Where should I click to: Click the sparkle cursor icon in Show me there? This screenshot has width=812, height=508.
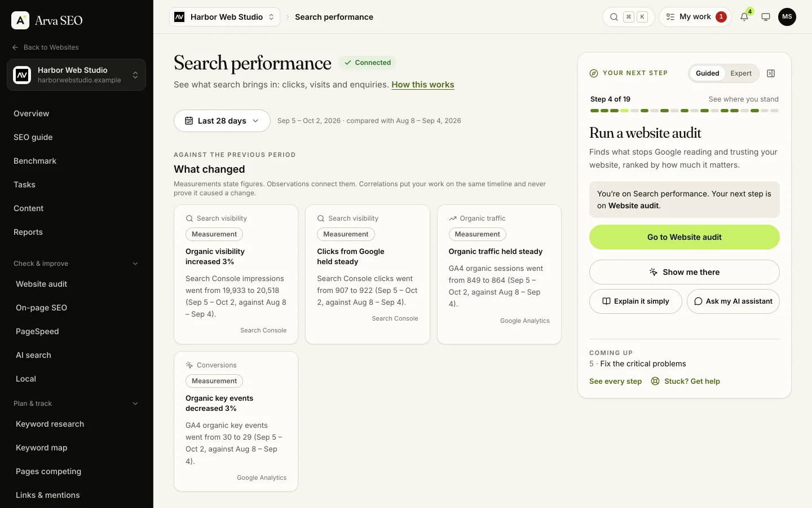(x=654, y=272)
